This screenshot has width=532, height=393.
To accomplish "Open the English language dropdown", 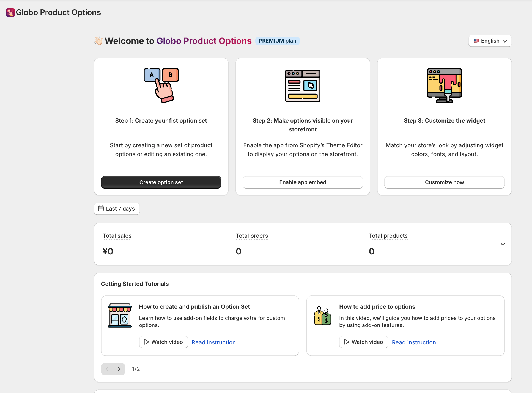I will tap(490, 41).
